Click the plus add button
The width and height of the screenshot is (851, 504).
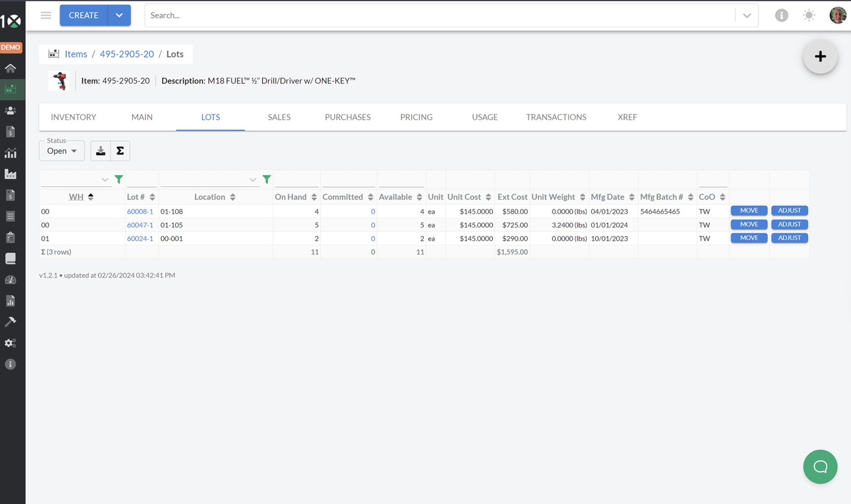[x=820, y=56]
